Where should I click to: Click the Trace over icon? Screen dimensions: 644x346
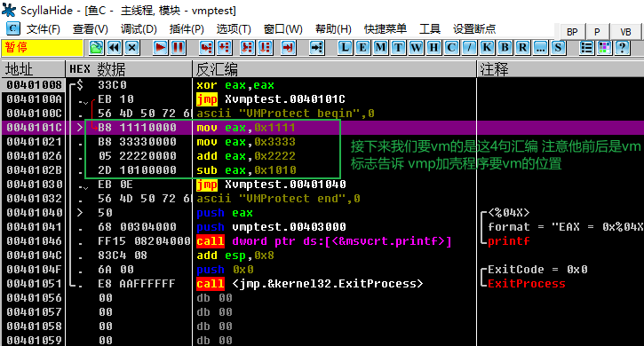(265, 48)
